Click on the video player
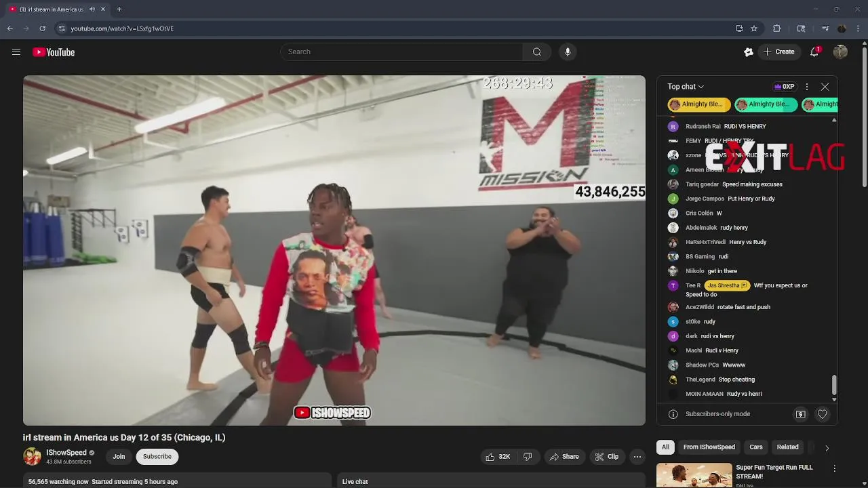This screenshot has width=868, height=488. click(x=334, y=250)
